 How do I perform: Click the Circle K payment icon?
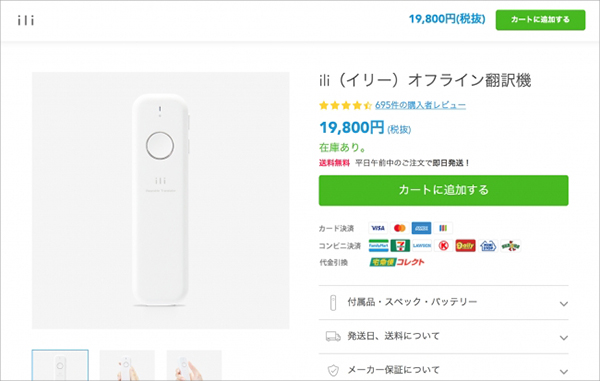click(x=443, y=246)
